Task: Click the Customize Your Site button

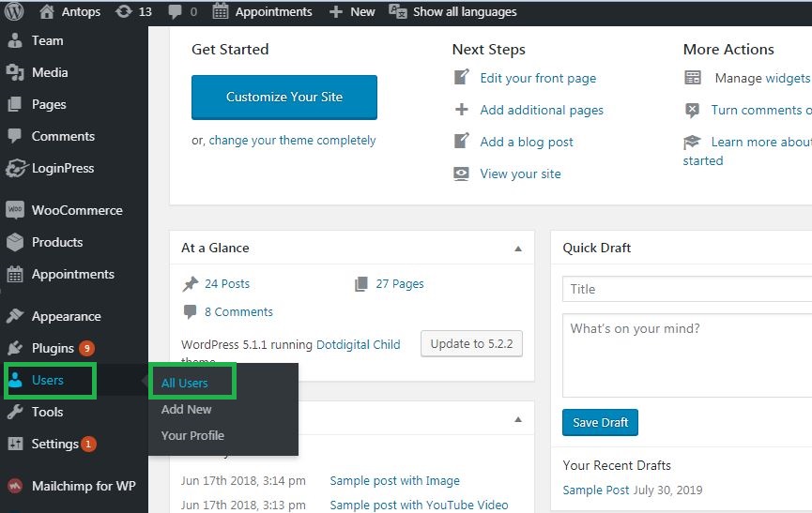Action: point(284,98)
